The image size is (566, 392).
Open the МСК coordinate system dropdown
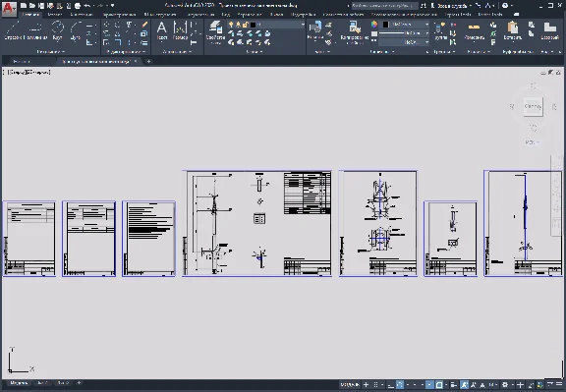[x=532, y=142]
